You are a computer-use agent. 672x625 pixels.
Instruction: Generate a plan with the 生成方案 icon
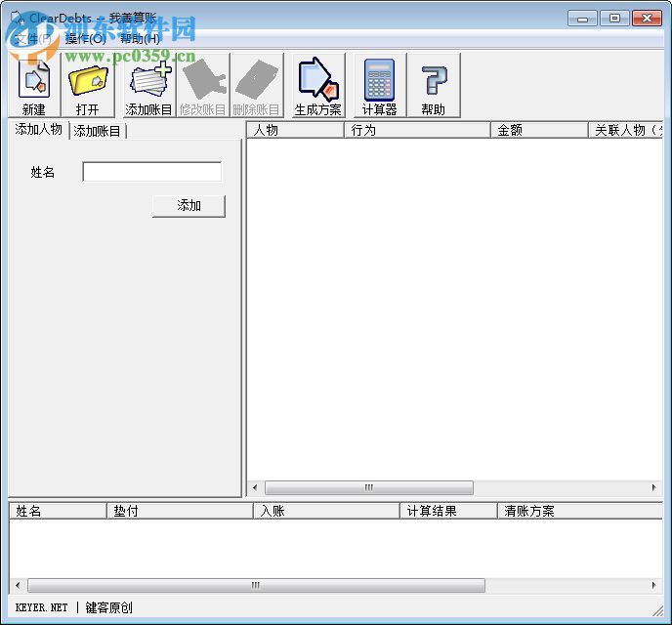[317, 85]
